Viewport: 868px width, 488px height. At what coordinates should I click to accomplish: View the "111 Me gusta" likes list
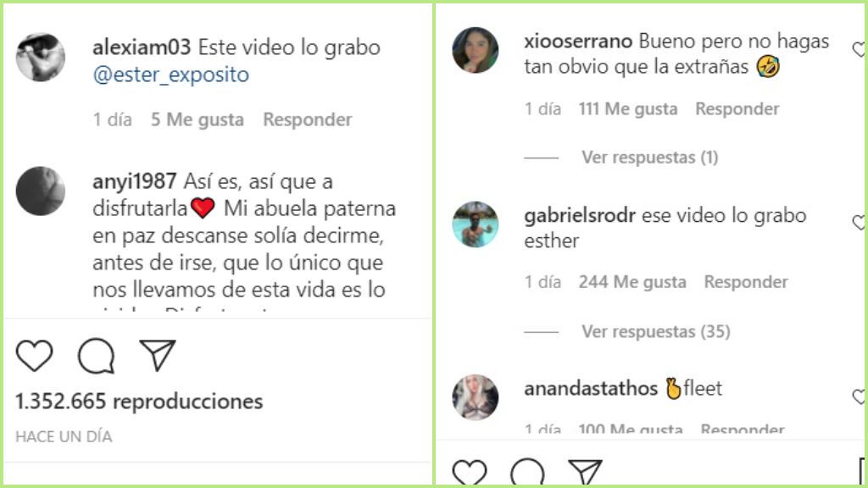pos(628,109)
